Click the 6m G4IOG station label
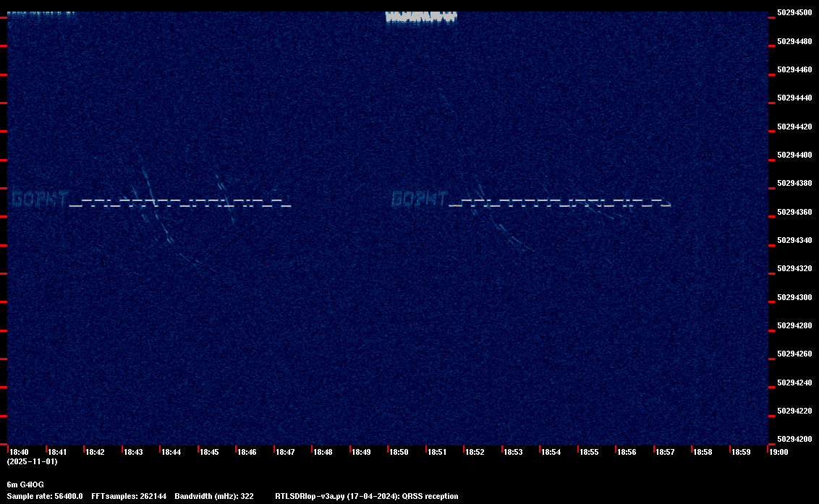 25,484
